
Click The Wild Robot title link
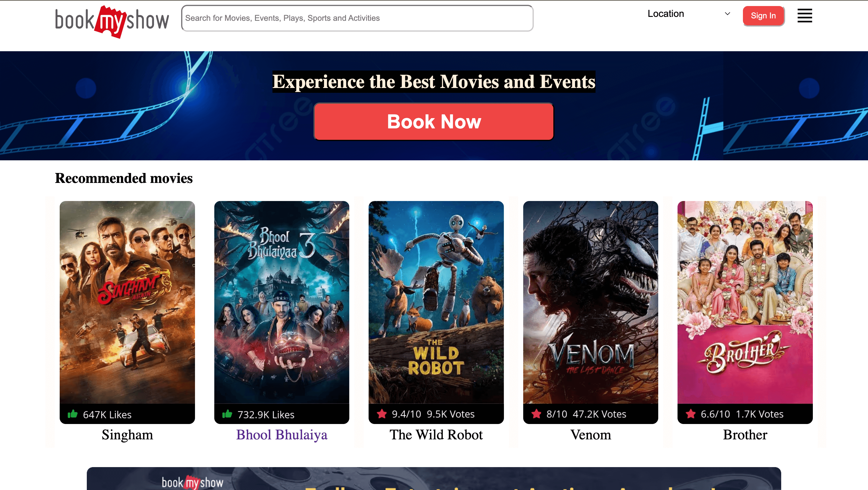(436, 435)
